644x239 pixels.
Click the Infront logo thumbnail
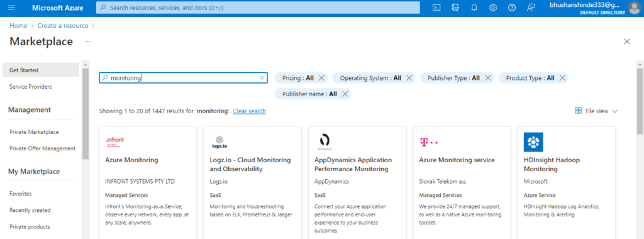pos(115,142)
